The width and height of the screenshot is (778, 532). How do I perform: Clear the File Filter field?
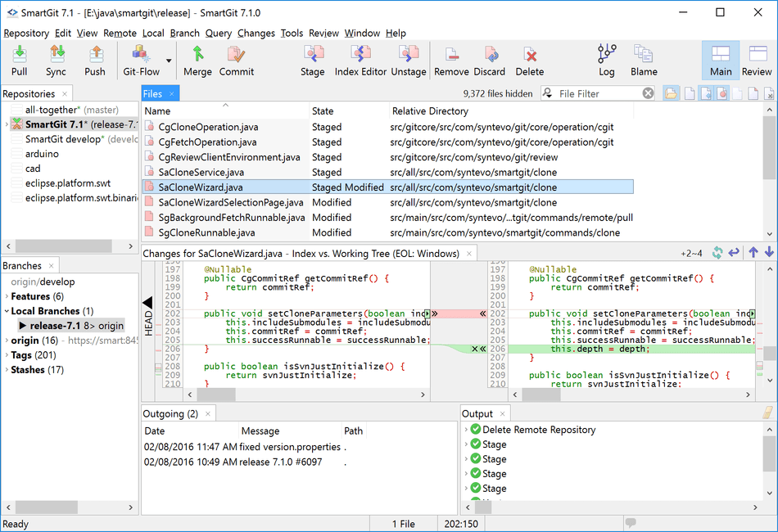(648, 93)
